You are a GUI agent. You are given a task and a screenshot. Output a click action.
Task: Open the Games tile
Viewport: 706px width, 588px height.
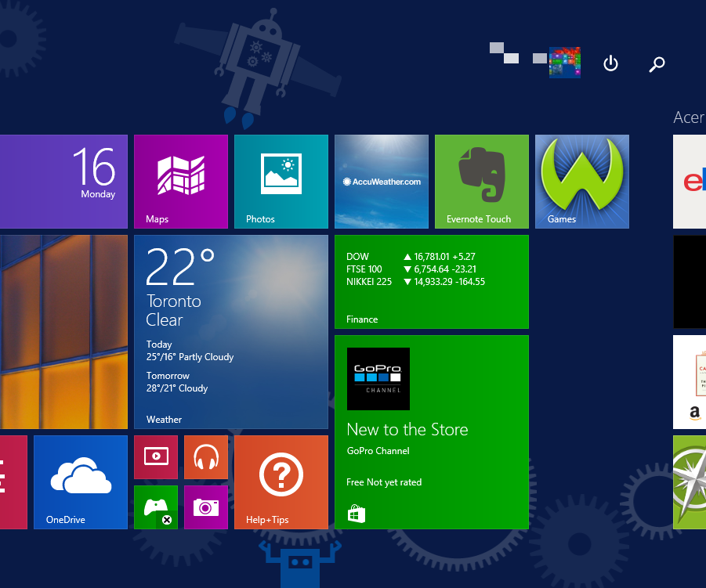(x=582, y=182)
